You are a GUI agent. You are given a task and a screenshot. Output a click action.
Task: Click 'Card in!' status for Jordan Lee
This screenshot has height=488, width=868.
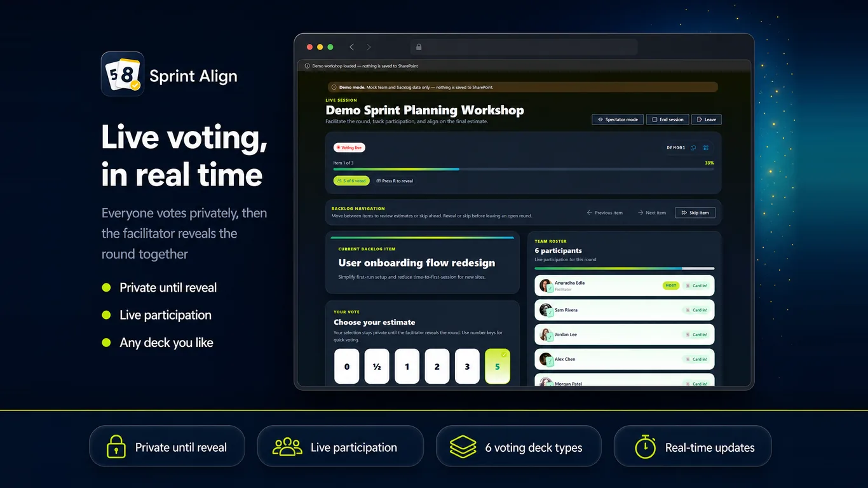tap(696, 334)
